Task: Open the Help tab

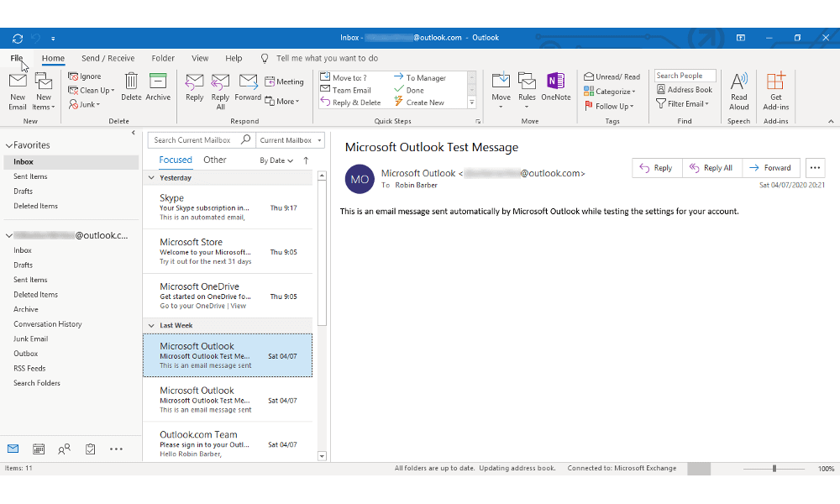Action: point(234,59)
